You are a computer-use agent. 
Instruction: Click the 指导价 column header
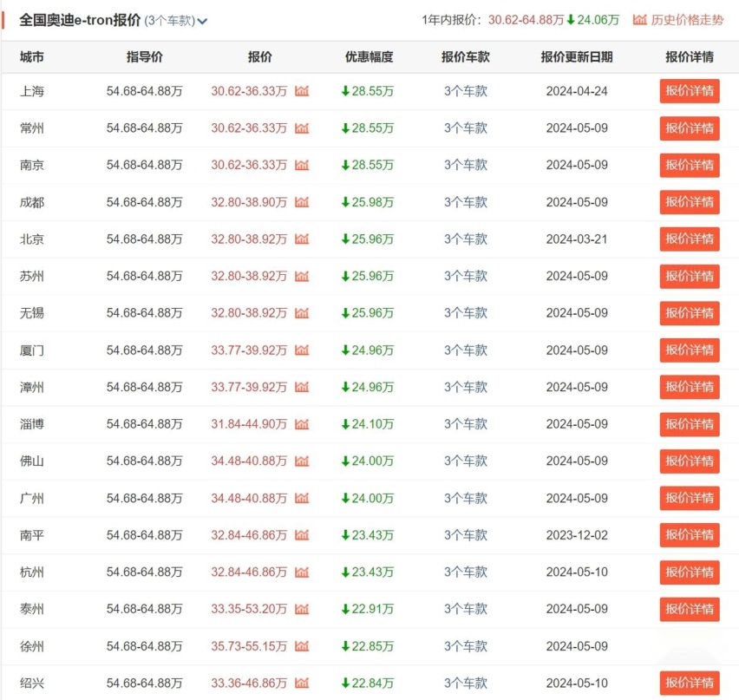point(145,57)
